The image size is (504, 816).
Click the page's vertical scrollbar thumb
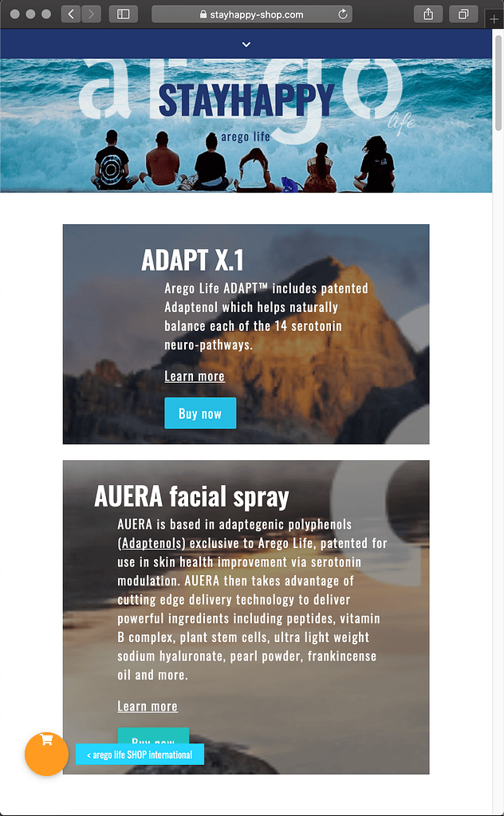click(498, 83)
